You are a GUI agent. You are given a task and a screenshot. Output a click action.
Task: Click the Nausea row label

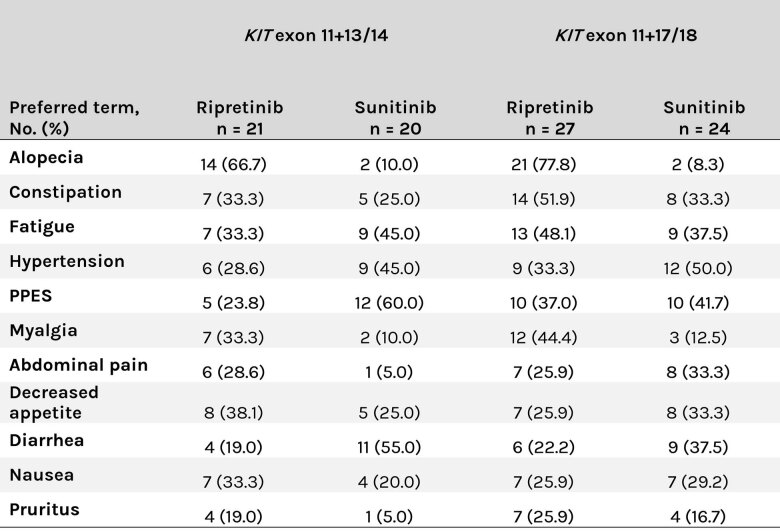(42, 475)
